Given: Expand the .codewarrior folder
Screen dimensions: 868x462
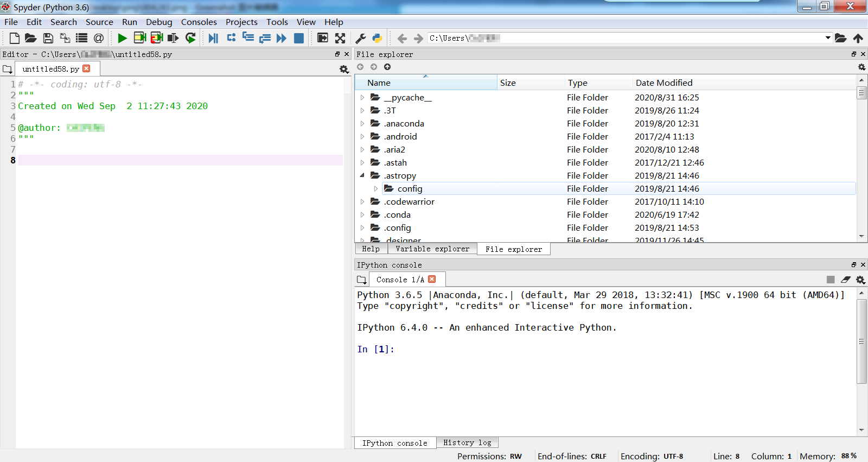Looking at the screenshot, I should 362,202.
